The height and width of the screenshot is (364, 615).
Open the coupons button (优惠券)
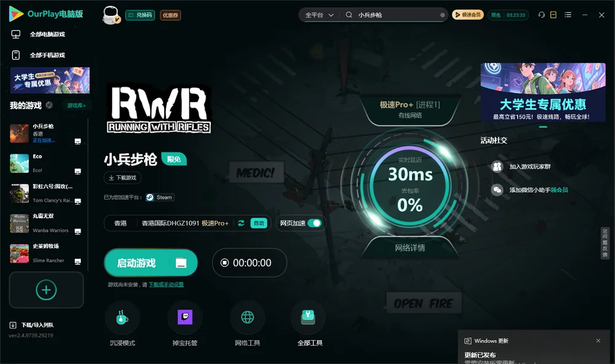tap(170, 15)
